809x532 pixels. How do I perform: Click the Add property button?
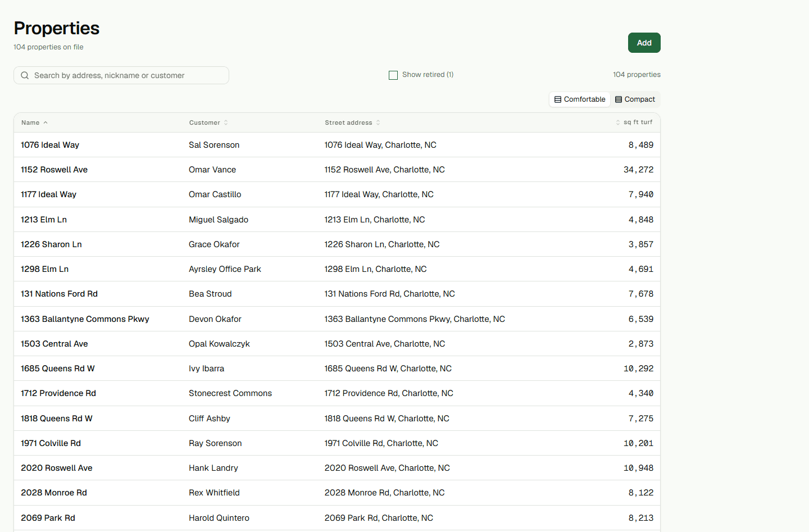coord(644,43)
